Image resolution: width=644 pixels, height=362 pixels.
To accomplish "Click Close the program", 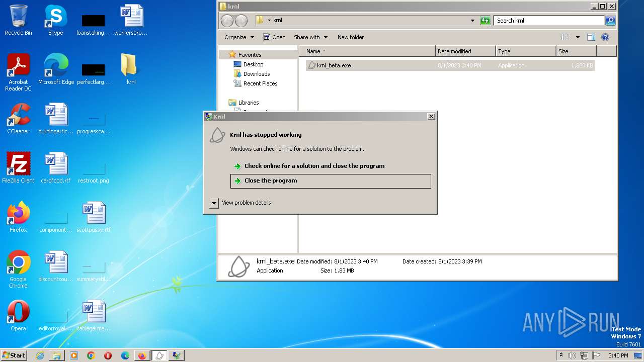I will [x=331, y=181].
